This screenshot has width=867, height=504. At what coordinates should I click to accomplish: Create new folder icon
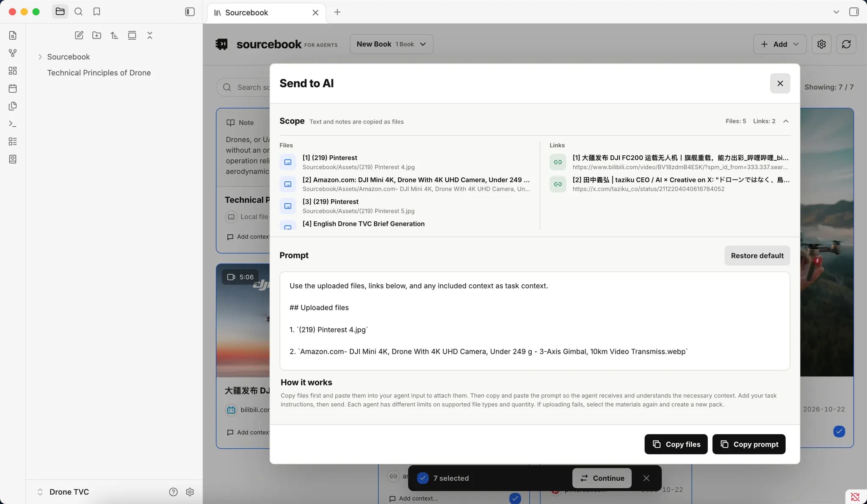(x=97, y=36)
